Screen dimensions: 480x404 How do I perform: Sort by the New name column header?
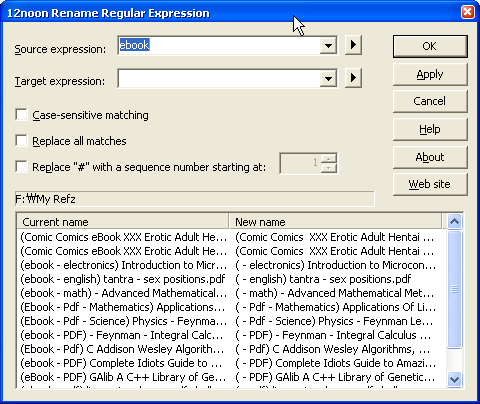pyautogui.click(x=335, y=222)
